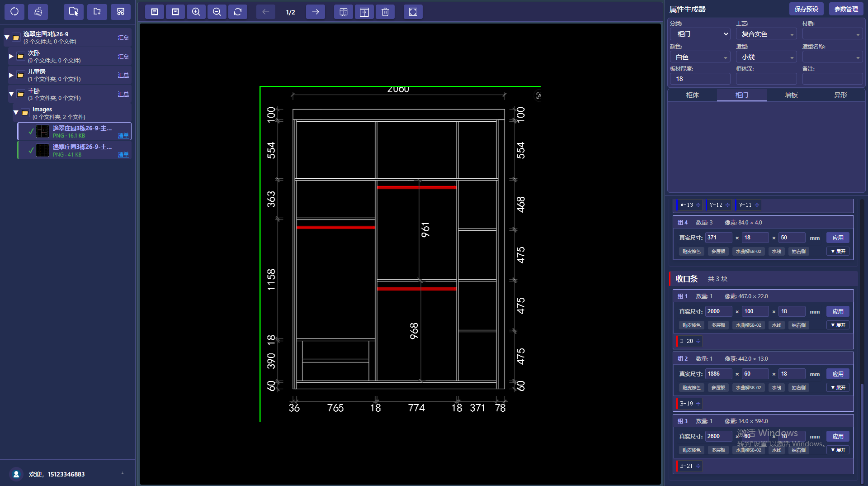Viewport: 868px width, 486px height.
Task: Click the wardrobe cabinet icon in the toolbar
Action: pyautogui.click(x=344, y=12)
